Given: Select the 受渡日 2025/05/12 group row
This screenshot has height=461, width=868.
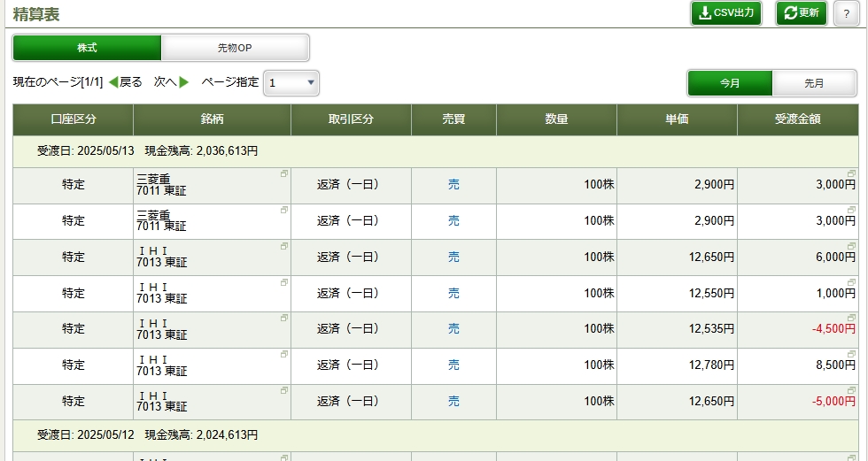Looking at the screenshot, I should tap(436, 435).
